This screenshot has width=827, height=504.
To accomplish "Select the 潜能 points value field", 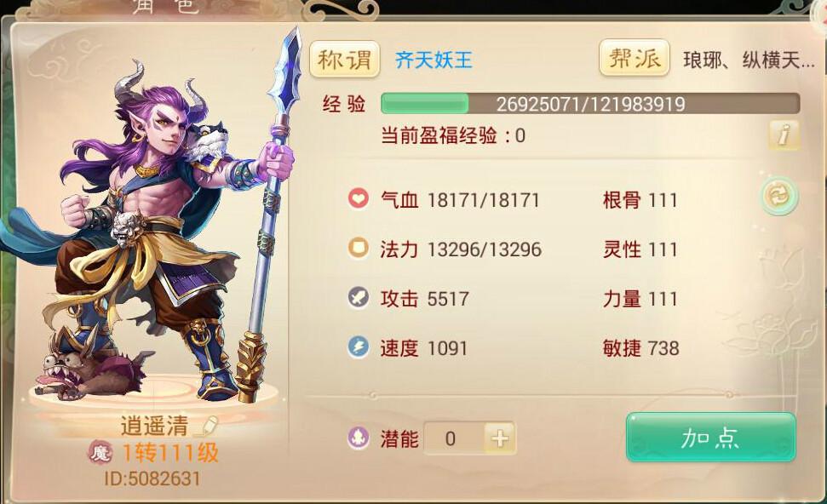I will pos(454,438).
